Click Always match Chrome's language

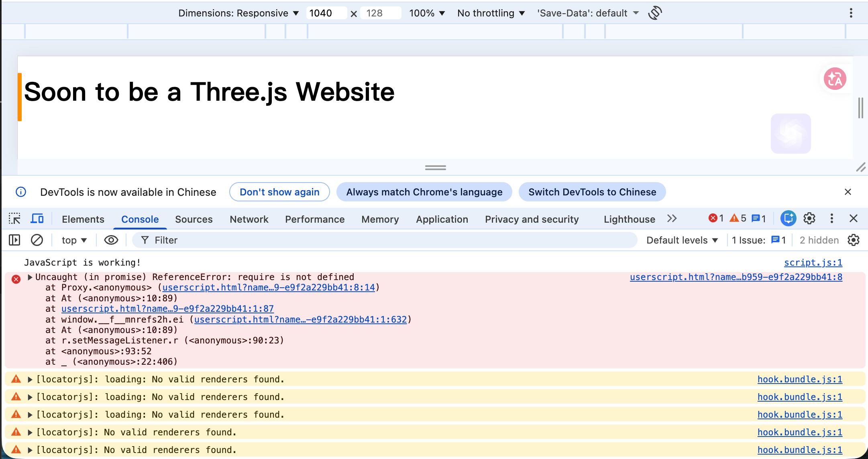tap(424, 192)
